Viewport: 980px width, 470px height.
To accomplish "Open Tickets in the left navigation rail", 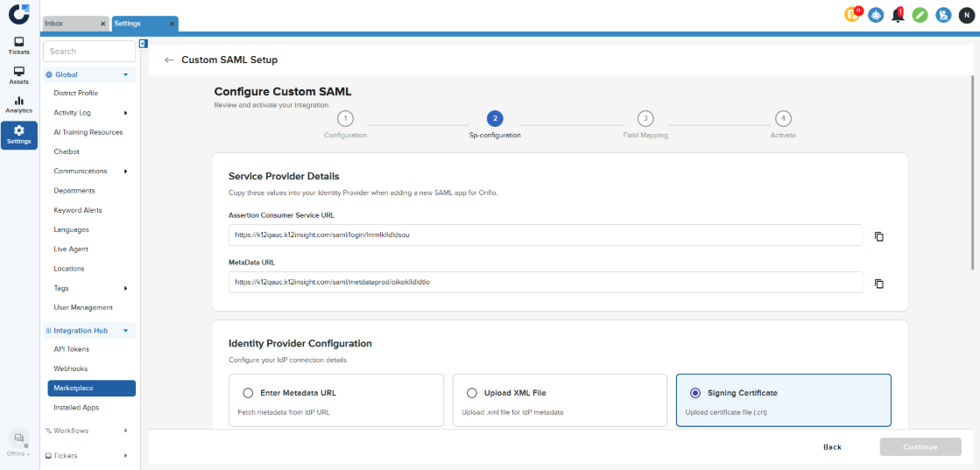I will tap(19, 46).
